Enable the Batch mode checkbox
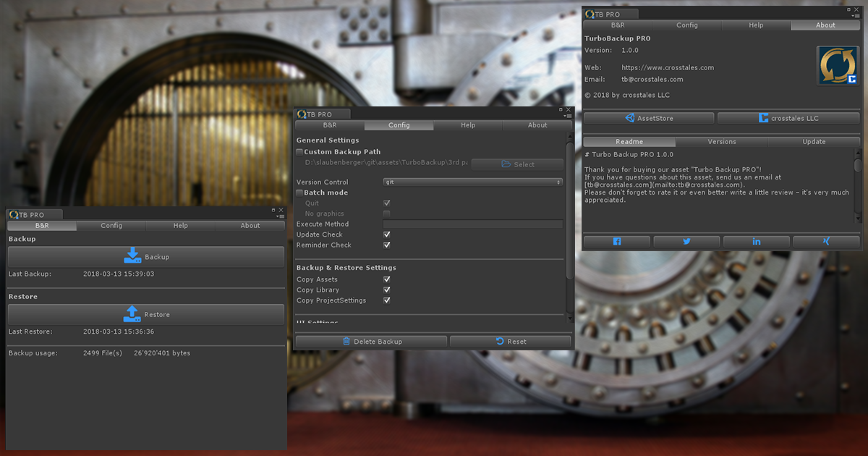The height and width of the screenshot is (456, 868). coord(300,193)
